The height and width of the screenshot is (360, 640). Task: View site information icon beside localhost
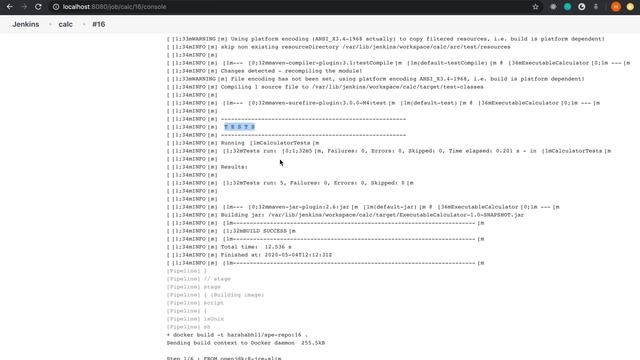[56, 7]
